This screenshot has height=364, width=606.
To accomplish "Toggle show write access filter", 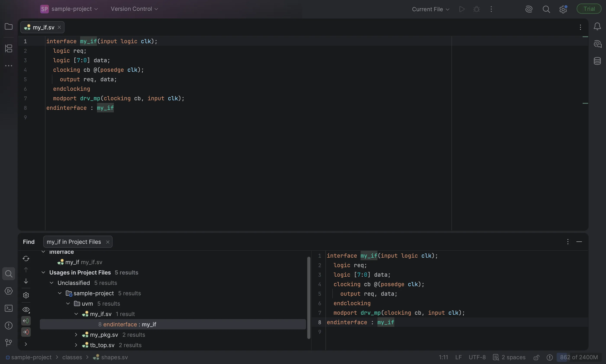I will [x=26, y=332].
